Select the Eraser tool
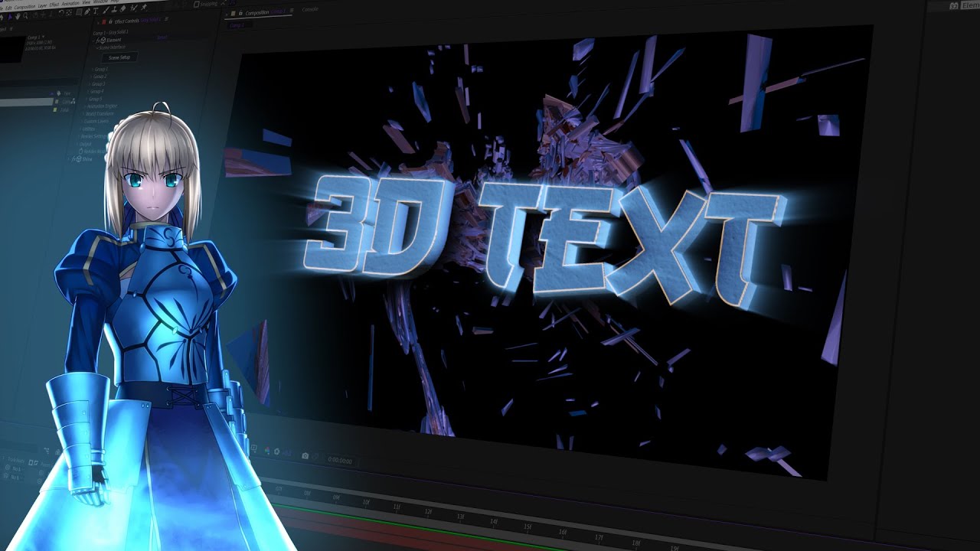The height and width of the screenshot is (551, 980). 122,8
